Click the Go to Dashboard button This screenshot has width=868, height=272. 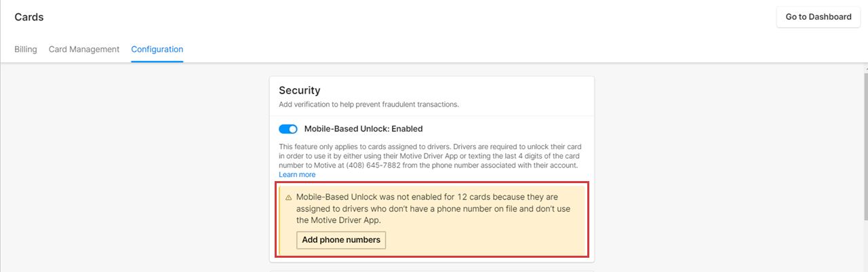coord(818,17)
